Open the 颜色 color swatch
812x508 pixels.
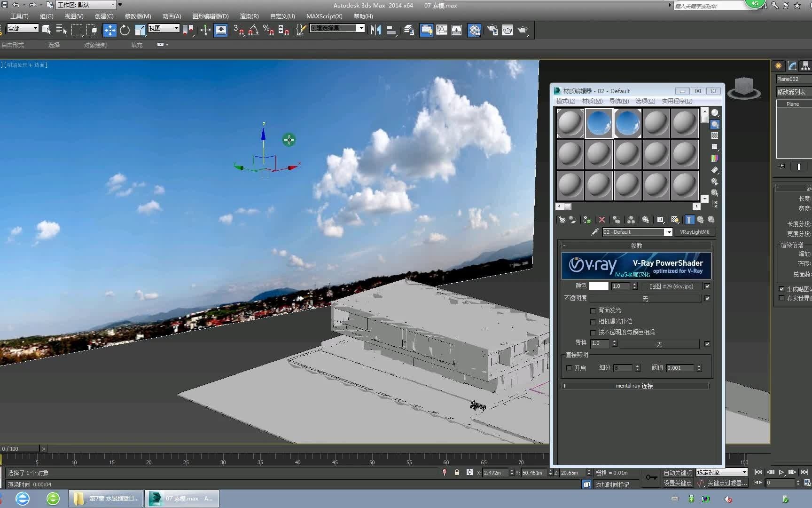click(598, 286)
